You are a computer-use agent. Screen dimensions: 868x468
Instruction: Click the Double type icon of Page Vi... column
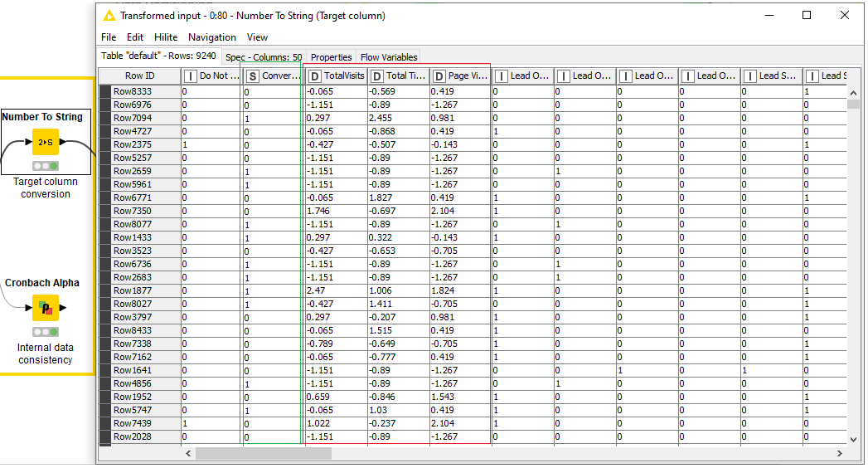click(x=439, y=76)
